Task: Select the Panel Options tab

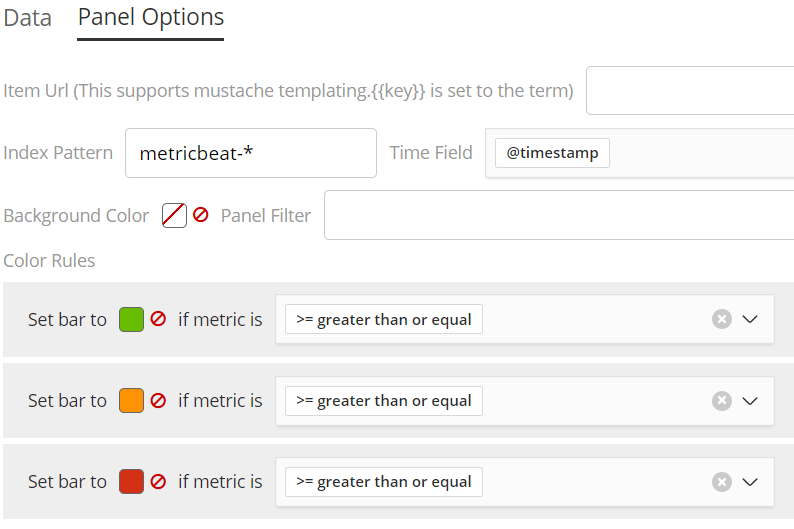Action: pyautogui.click(x=151, y=18)
